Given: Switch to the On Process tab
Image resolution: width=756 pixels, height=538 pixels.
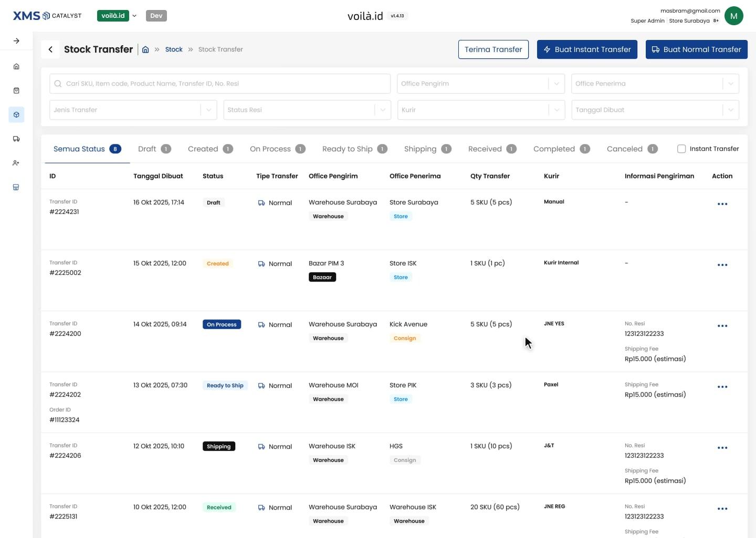Looking at the screenshot, I should click(x=277, y=149).
